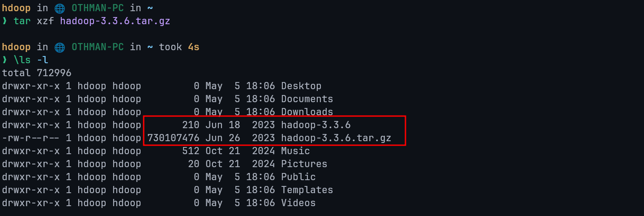
Task: Click the hadoop-3.3.6.tar.gz file in the listing
Action: point(336,138)
